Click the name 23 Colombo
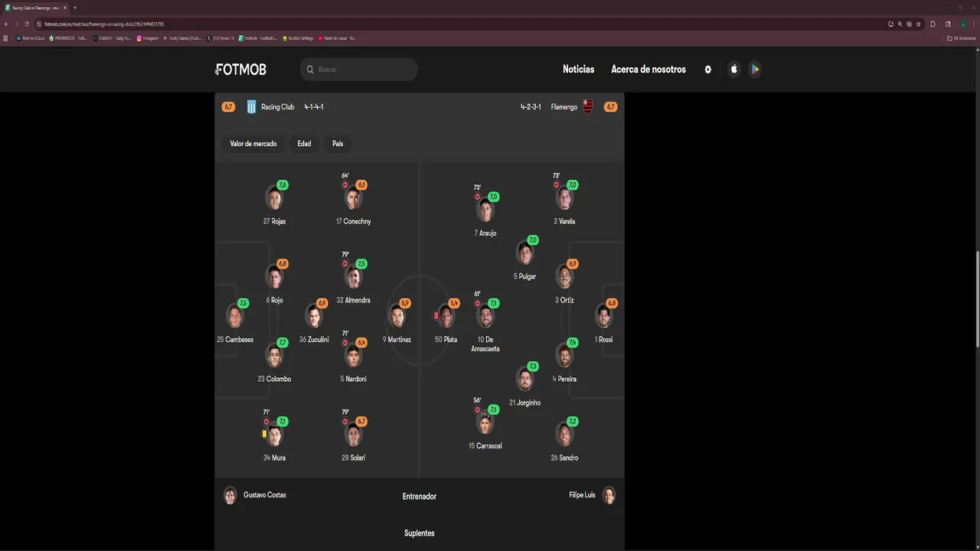 click(x=274, y=380)
